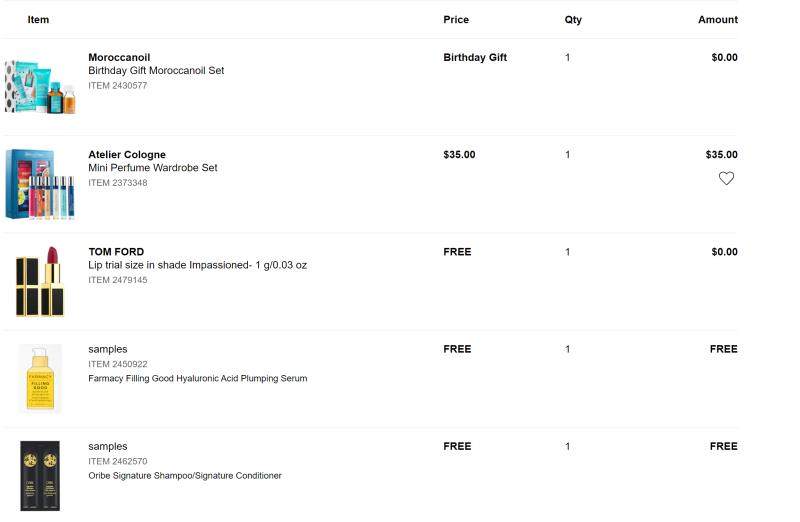Open the Moroccanoil brand link

pyautogui.click(x=119, y=57)
